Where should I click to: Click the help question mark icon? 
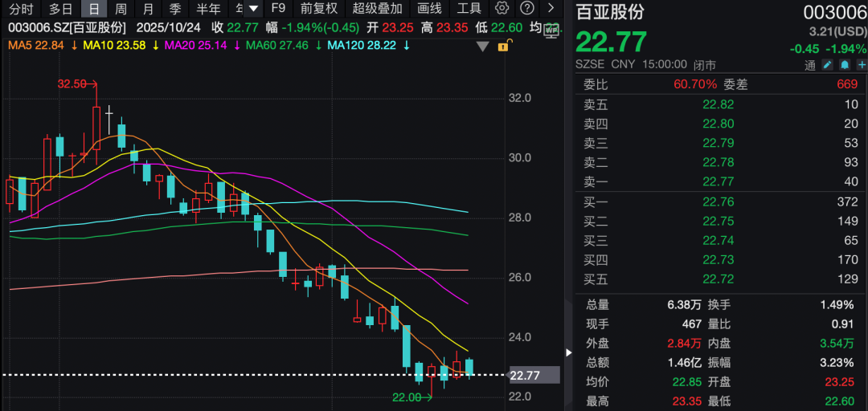pos(526,9)
